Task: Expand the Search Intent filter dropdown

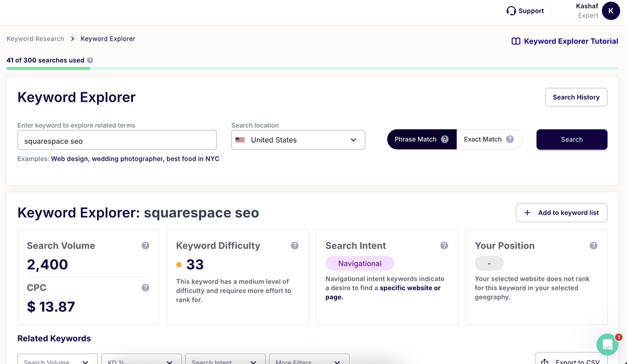Action: tap(226, 359)
